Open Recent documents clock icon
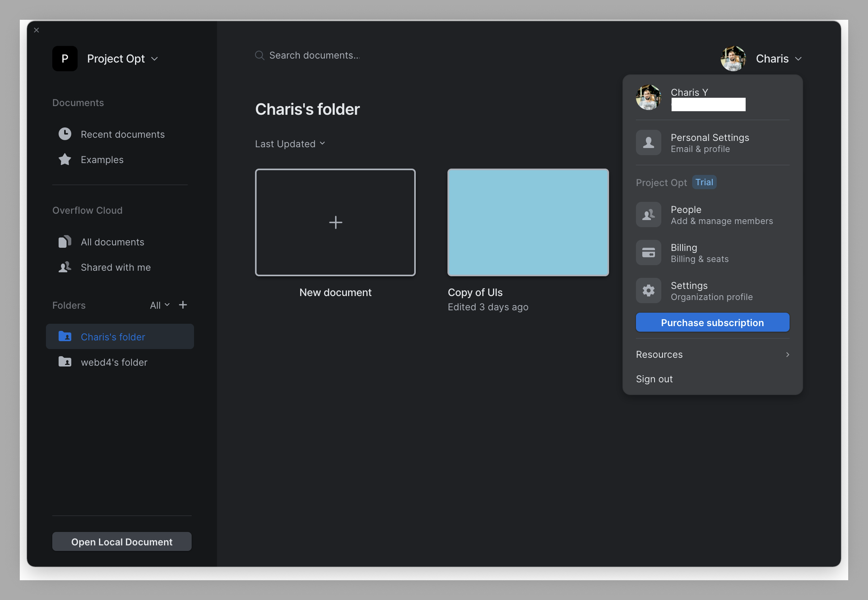868x600 pixels. (x=65, y=134)
